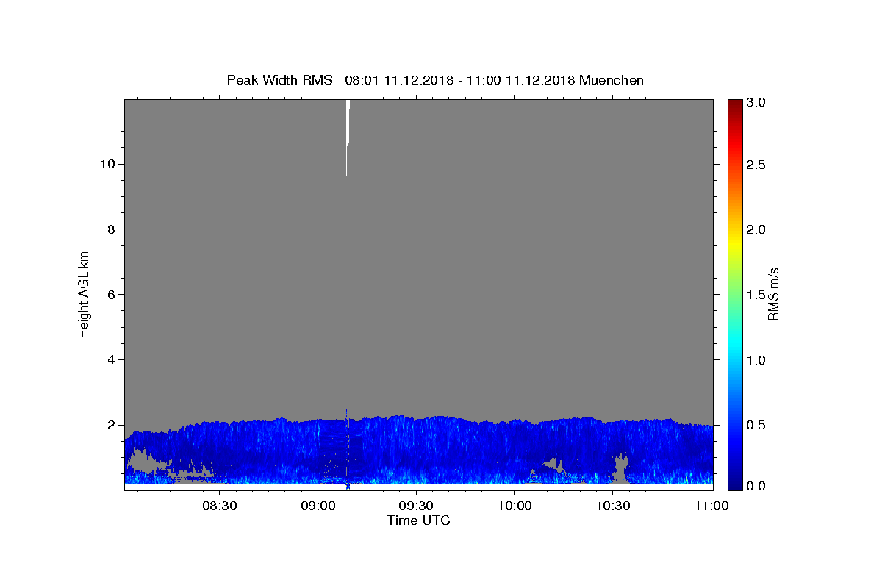Click the colorbar value 0.5
The width and height of the screenshot is (882, 588).
point(756,425)
